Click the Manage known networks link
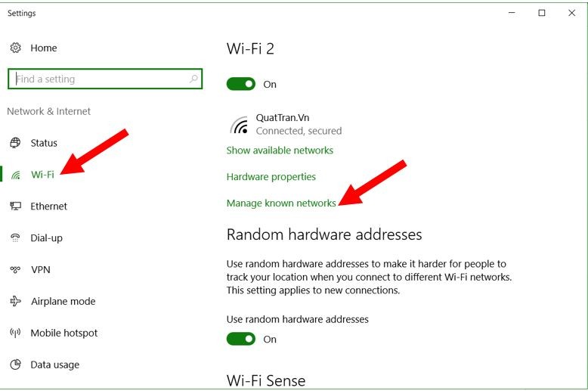Viewport: 588px width, 391px height. coord(281,203)
